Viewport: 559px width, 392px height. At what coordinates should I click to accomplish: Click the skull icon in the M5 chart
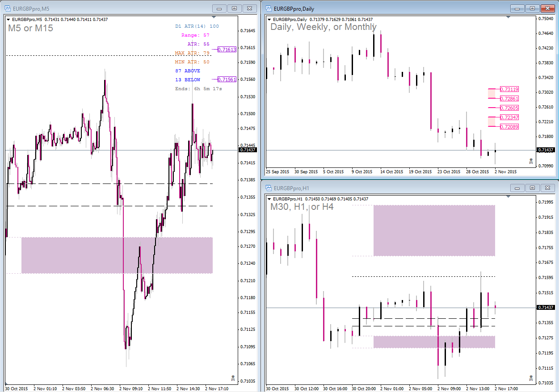(x=233, y=378)
